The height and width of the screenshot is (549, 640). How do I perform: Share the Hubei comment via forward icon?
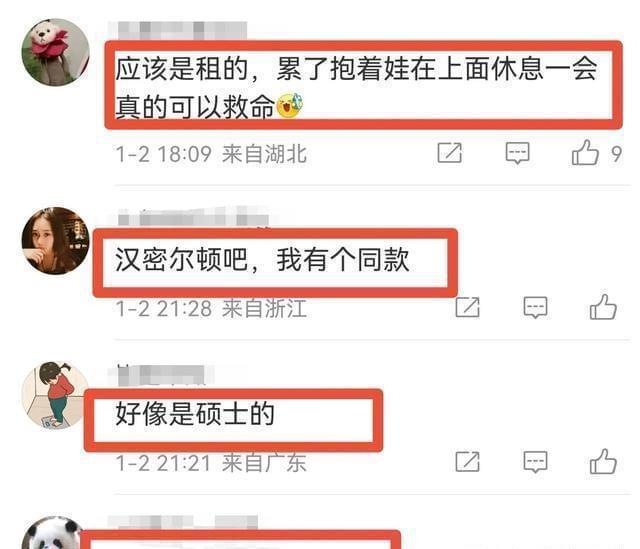[449, 153]
